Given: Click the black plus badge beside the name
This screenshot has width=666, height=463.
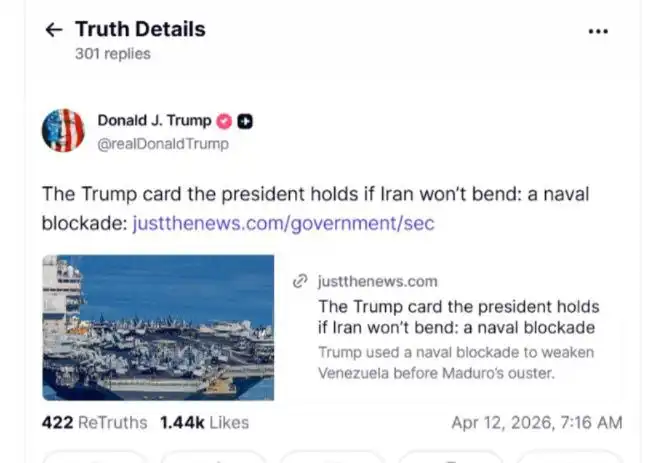Looking at the screenshot, I should pos(245,121).
